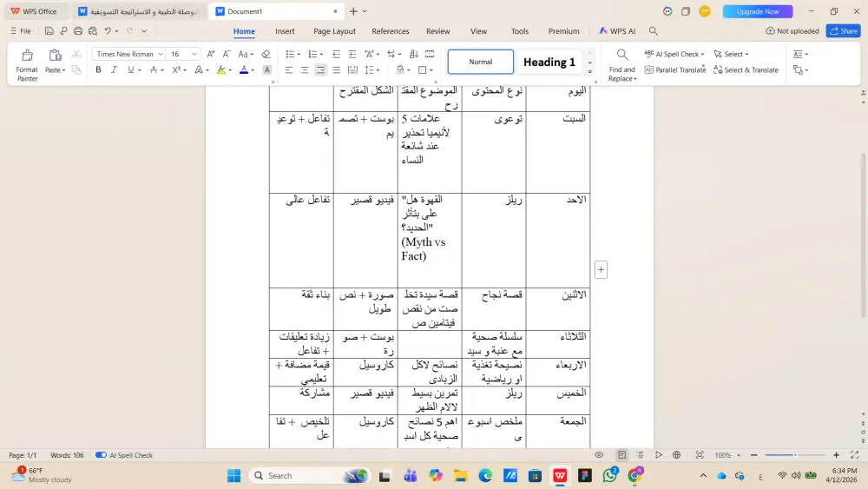This screenshot has width=868, height=489.
Task: Click the Sort icon in paragraph group
Action: [414, 54]
